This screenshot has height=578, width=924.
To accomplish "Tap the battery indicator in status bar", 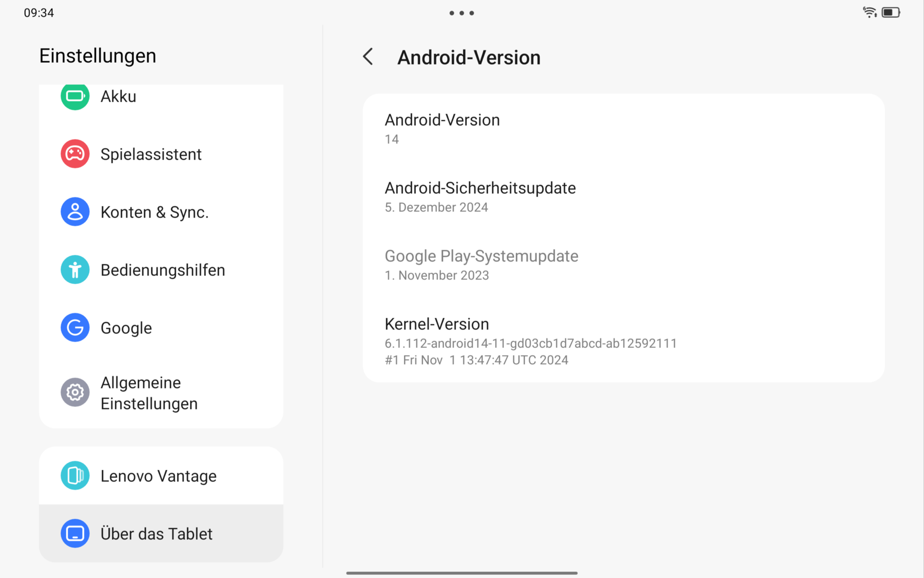I will pos(891,13).
